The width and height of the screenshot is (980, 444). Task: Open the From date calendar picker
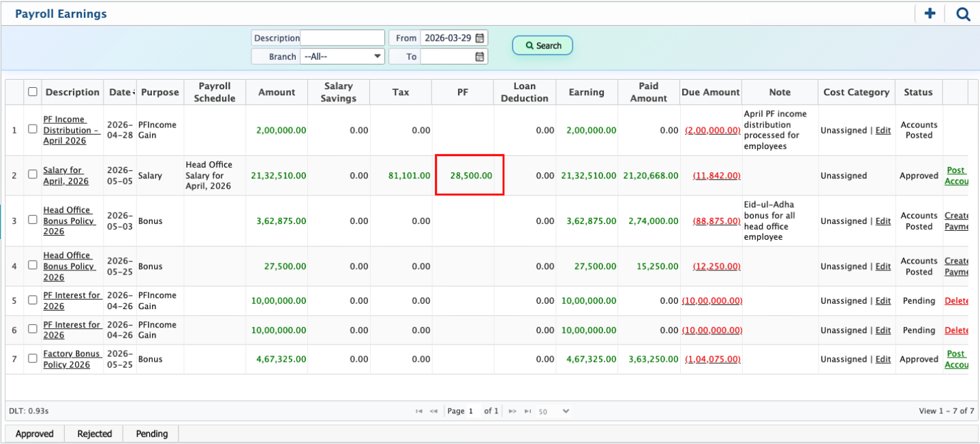click(x=480, y=38)
